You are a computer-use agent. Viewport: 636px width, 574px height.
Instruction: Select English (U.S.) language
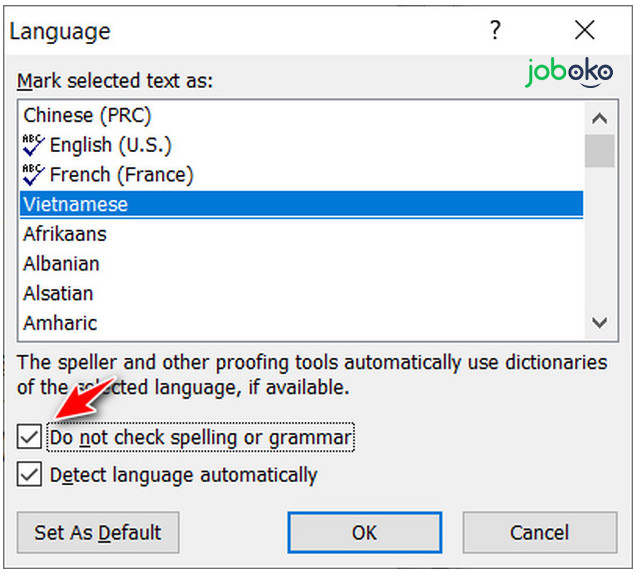[x=110, y=145]
